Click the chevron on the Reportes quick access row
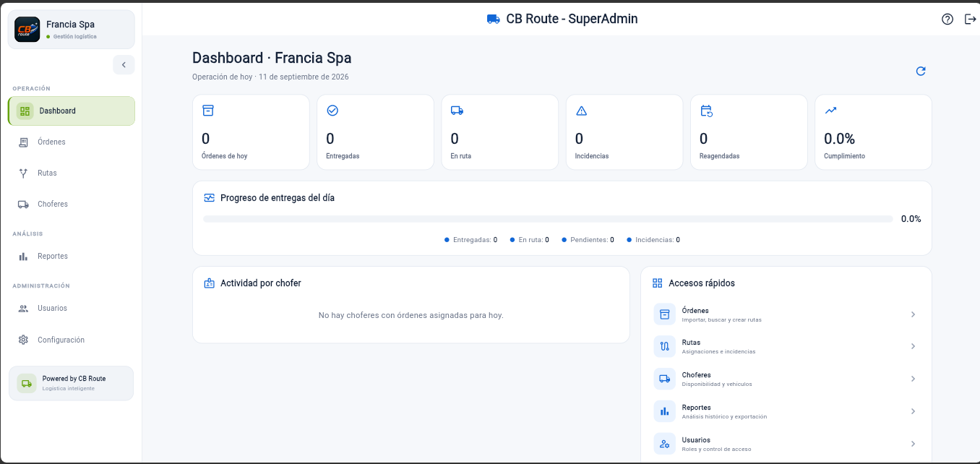 coord(913,411)
